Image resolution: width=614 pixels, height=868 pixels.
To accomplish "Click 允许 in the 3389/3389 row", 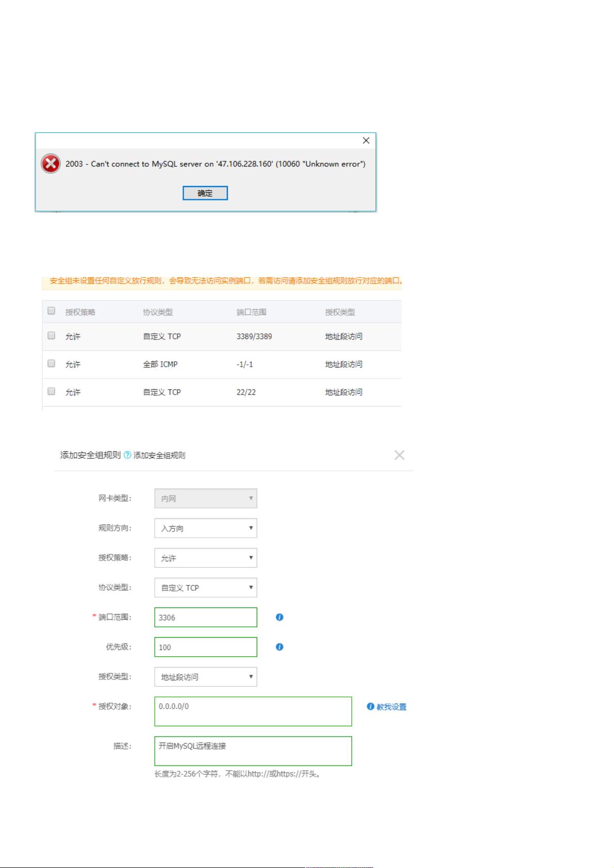I will coord(73,336).
